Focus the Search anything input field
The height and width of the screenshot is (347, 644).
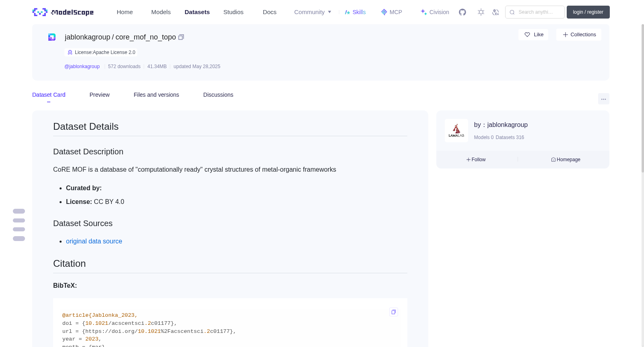(x=535, y=12)
